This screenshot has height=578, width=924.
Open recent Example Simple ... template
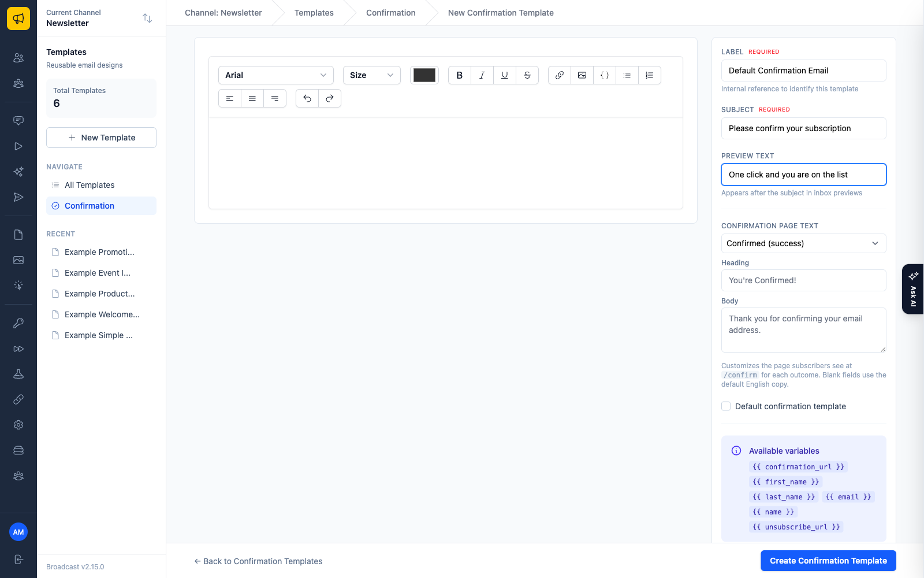[101, 335]
